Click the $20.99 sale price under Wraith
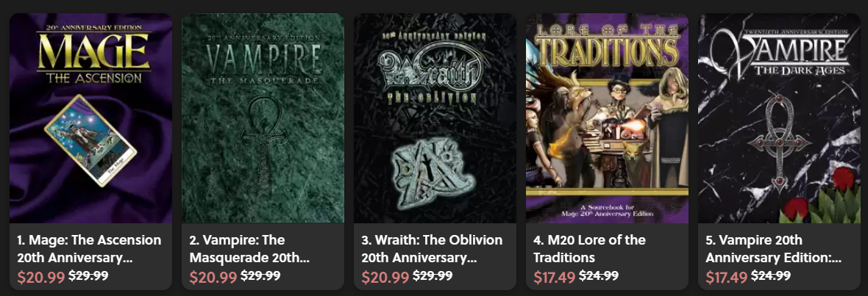Image resolution: width=868 pixels, height=296 pixels. [385, 277]
